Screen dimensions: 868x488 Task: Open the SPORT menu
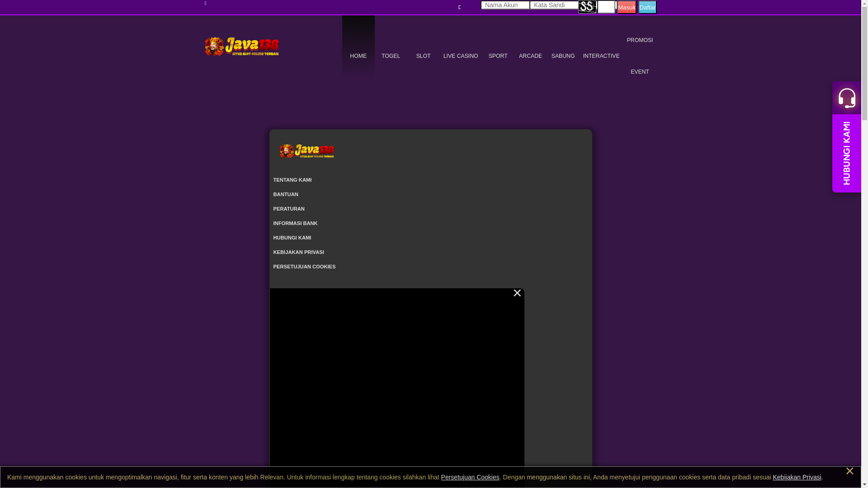point(498,56)
